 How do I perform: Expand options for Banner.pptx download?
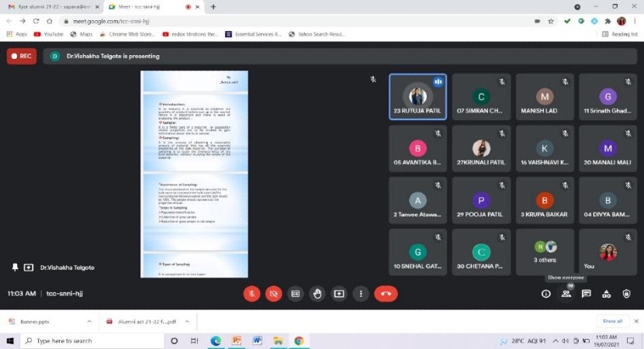[x=89, y=321]
